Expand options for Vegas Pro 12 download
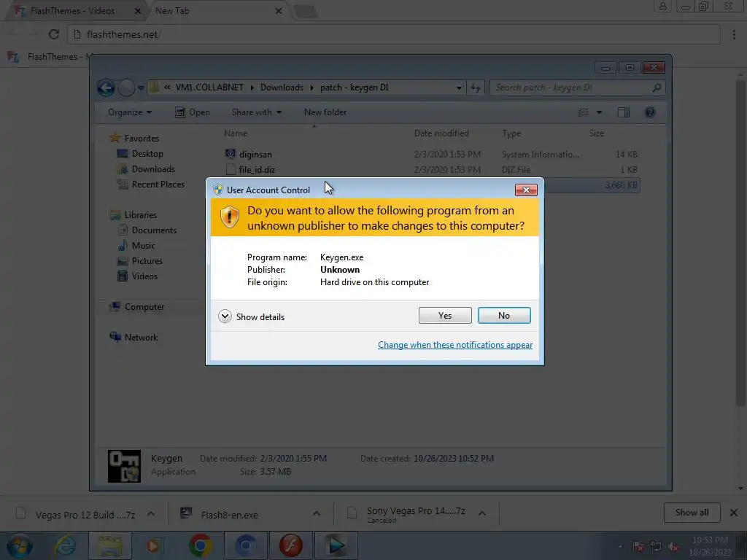 pos(150,513)
